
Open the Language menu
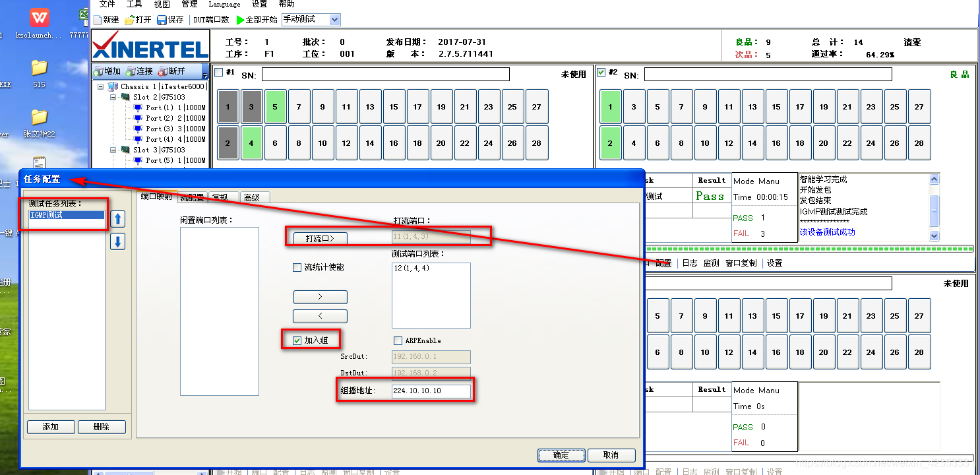pyautogui.click(x=224, y=4)
